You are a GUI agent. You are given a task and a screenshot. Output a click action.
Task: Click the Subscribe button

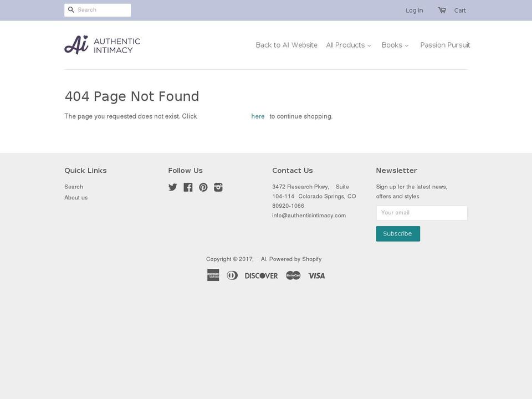click(398, 234)
